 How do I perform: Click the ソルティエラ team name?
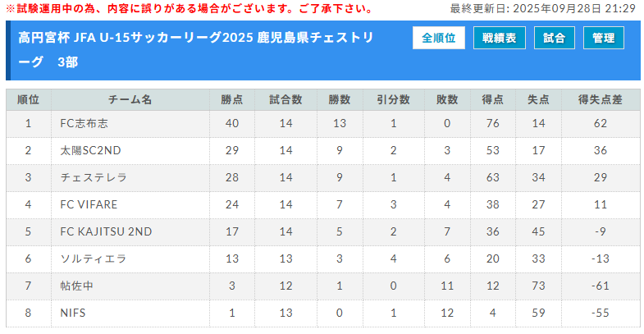(x=94, y=259)
